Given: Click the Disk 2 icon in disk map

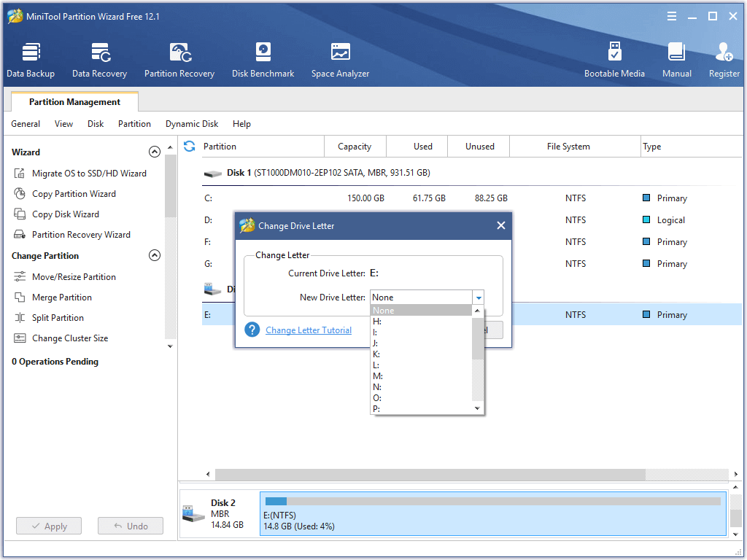Looking at the screenshot, I should click(193, 514).
